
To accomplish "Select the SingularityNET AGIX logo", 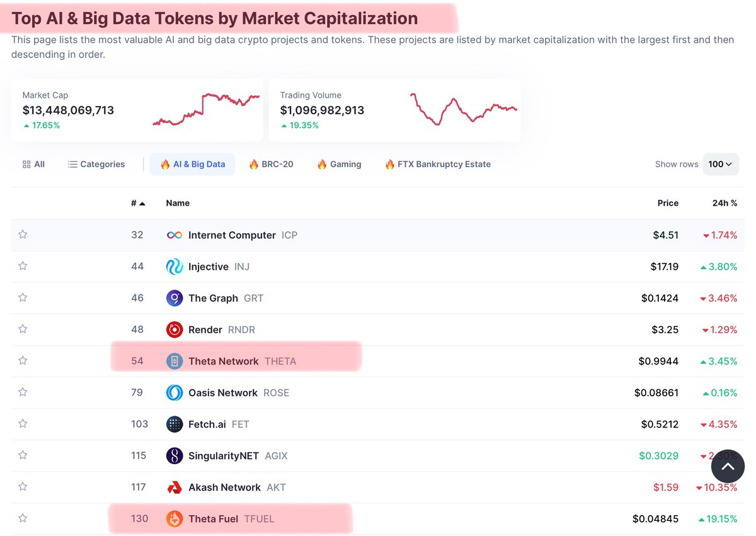I will [174, 455].
